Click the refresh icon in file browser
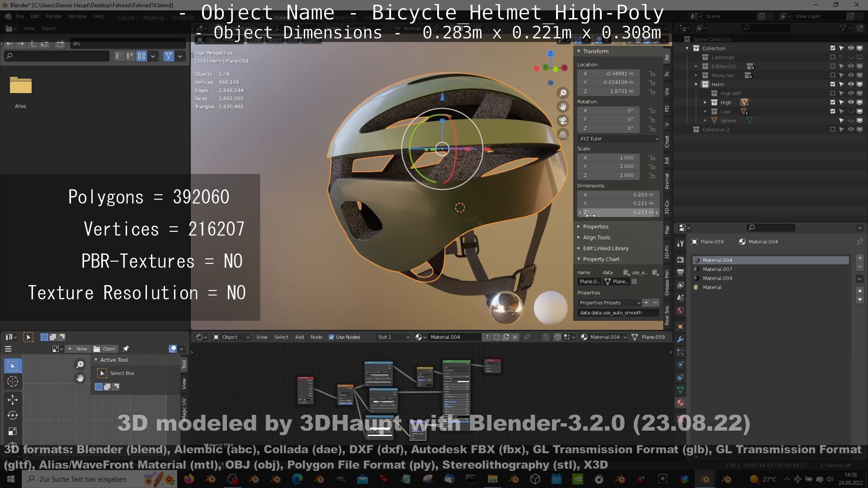This screenshot has height=488, width=868. pos(44,44)
